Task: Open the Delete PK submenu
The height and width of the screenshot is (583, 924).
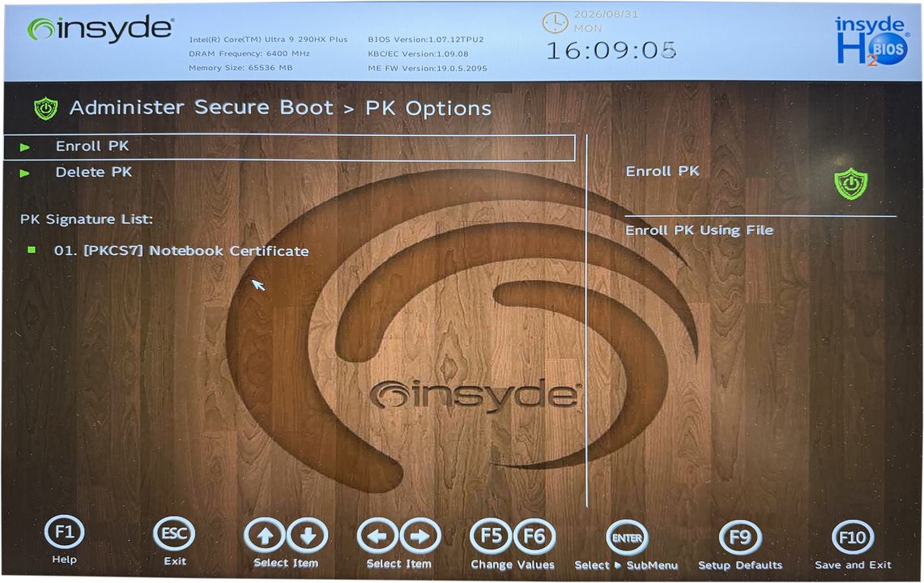Action: coord(94,172)
